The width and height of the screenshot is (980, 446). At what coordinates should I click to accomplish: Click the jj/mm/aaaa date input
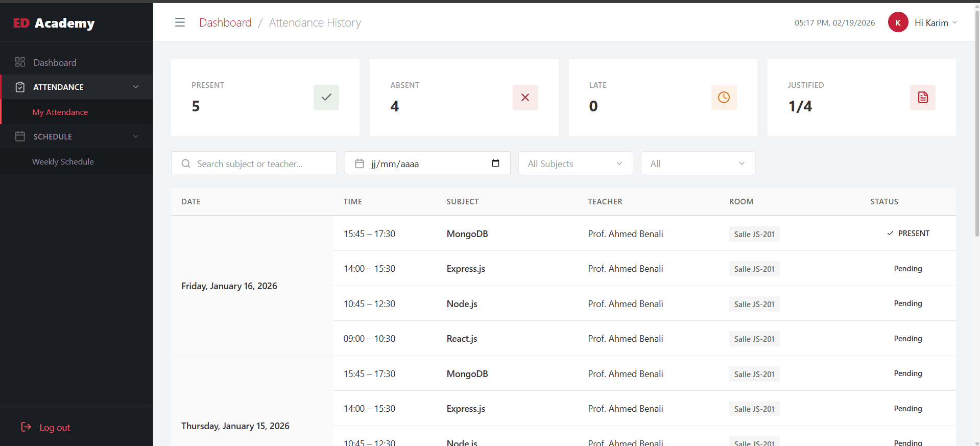click(x=427, y=163)
